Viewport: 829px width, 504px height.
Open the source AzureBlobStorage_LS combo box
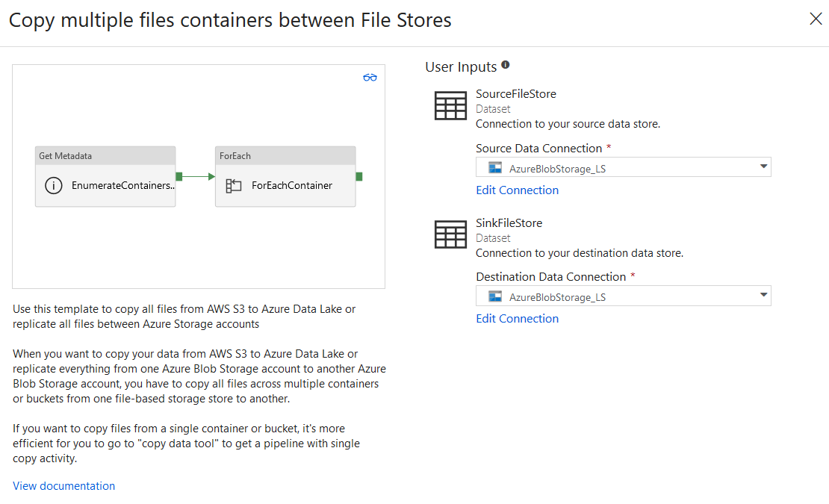(x=623, y=168)
